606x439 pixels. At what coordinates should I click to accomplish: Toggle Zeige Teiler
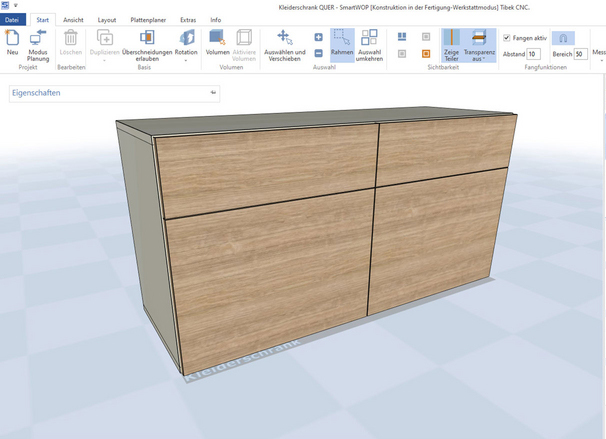451,45
